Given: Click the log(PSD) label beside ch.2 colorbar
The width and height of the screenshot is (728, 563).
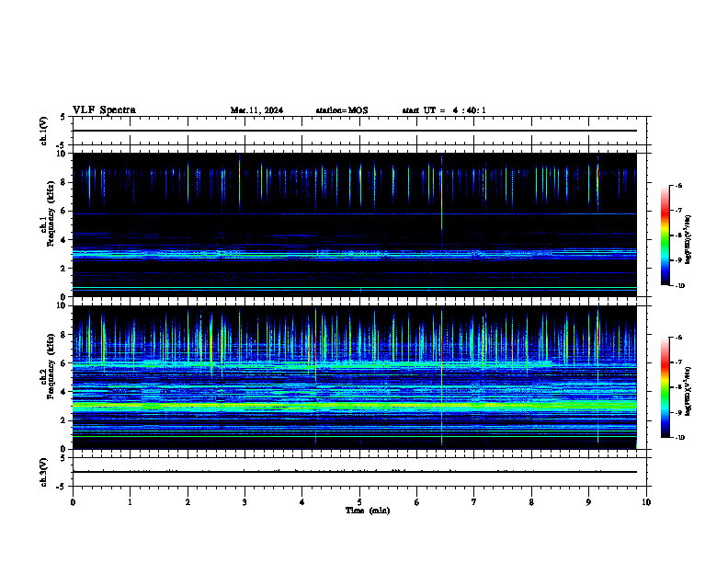Looking at the screenshot, I should pyautogui.click(x=688, y=391).
